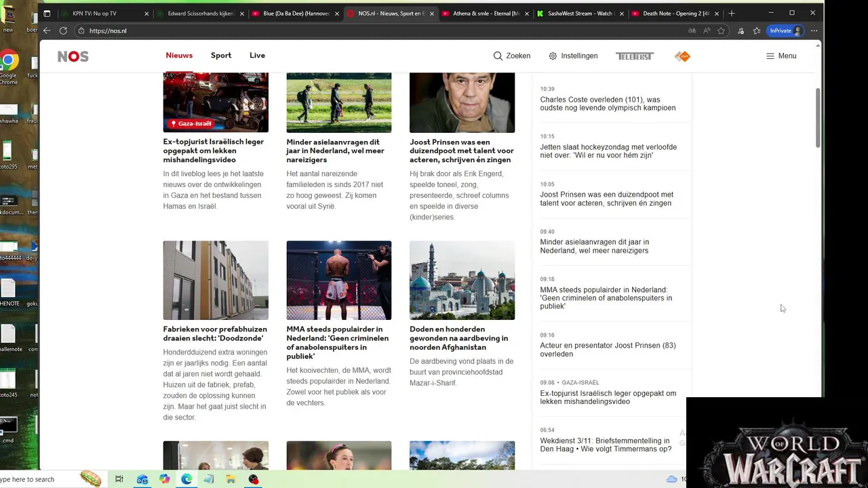Go back with browser back arrow
Viewport: 868px width, 488px height.
pyautogui.click(x=47, y=30)
